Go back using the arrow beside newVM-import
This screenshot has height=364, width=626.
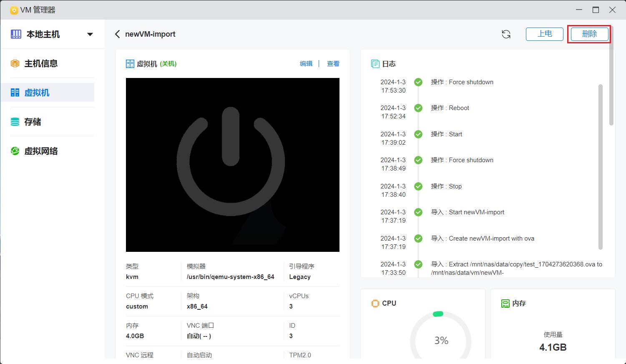[118, 34]
